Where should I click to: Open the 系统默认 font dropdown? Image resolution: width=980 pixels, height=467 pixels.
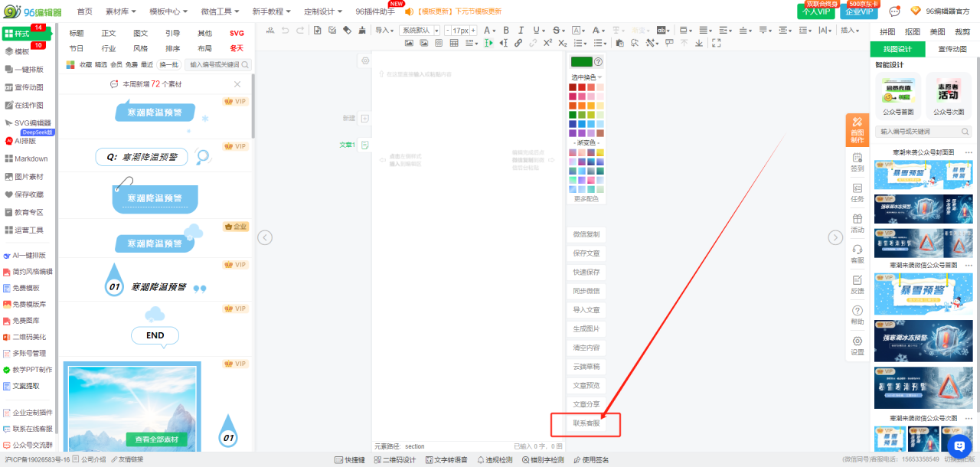tap(420, 31)
